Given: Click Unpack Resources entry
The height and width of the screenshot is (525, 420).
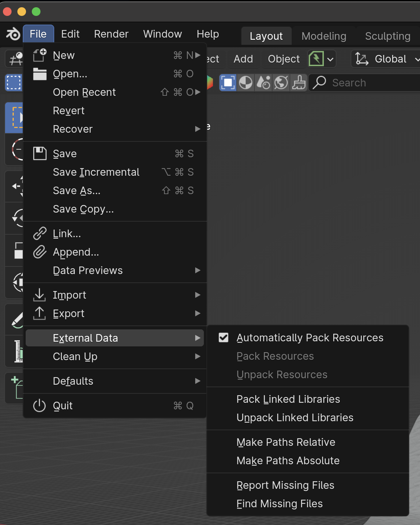Looking at the screenshot, I should point(308,375).
